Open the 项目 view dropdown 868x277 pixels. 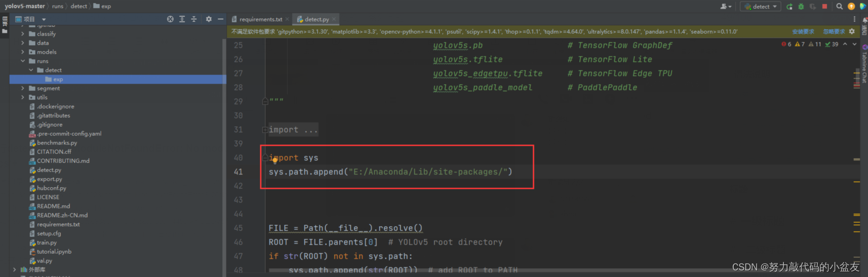tap(44, 19)
